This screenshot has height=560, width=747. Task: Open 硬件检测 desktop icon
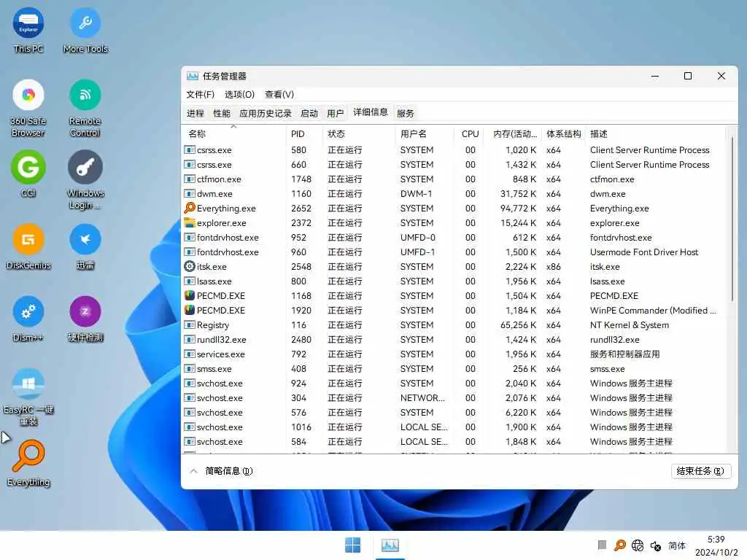click(85, 319)
